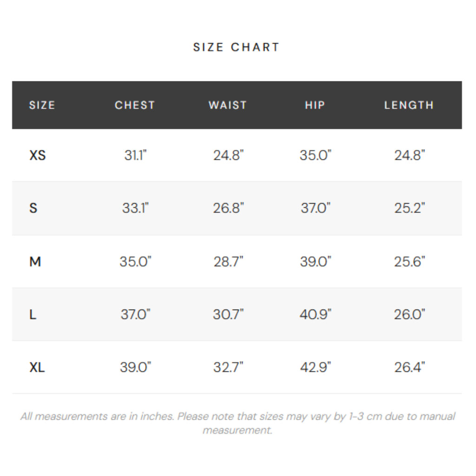
Task: Click the LENGTH column header
Action: pyautogui.click(x=409, y=105)
